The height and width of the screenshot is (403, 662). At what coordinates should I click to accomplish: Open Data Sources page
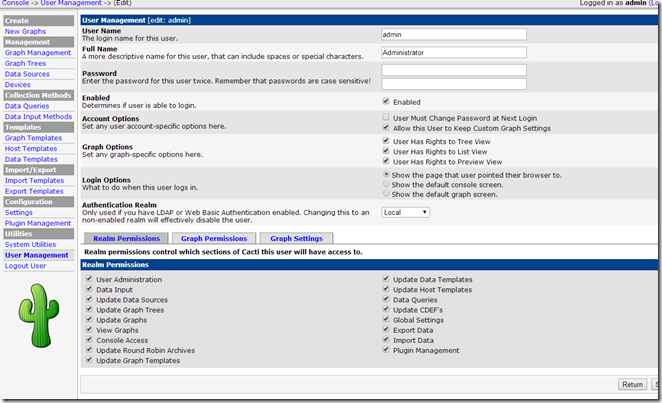[27, 74]
